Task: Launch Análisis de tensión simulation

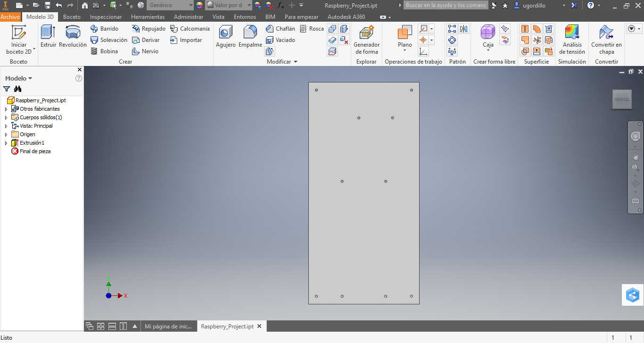Action: tap(572, 40)
